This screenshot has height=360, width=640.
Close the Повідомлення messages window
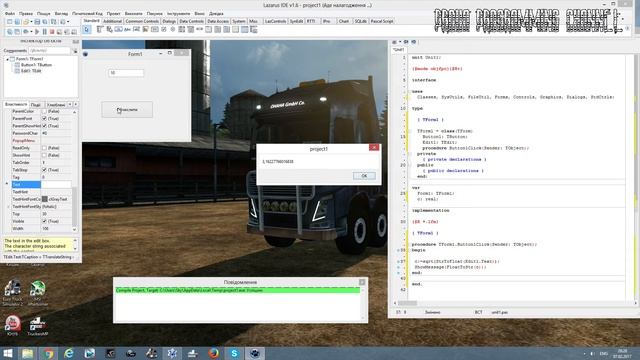coord(362,282)
